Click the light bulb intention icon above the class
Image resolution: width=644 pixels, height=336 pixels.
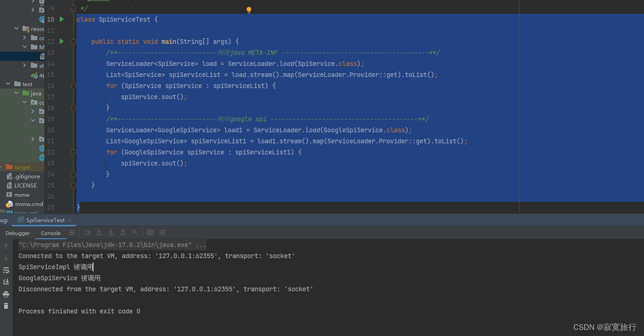(x=249, y=10)
